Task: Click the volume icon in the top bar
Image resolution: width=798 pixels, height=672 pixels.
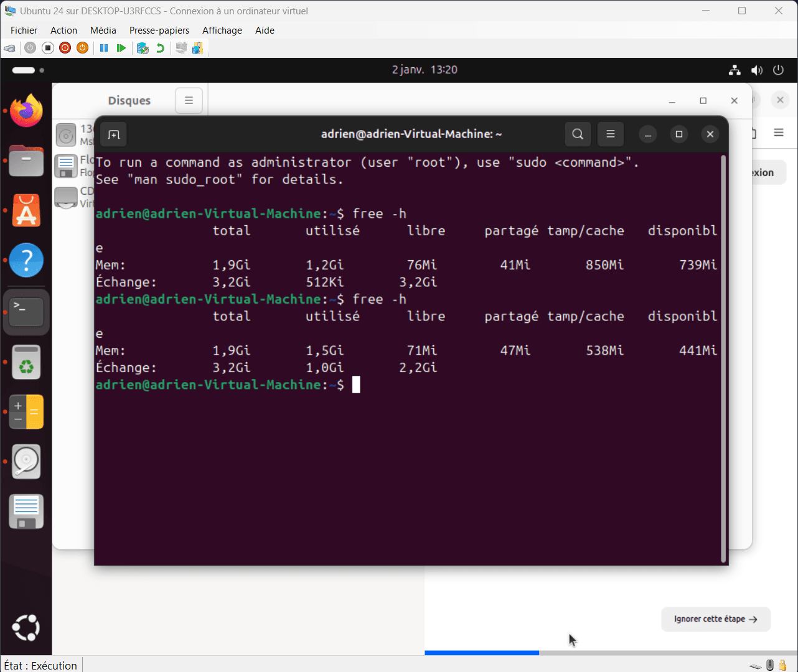Action: 757,70
